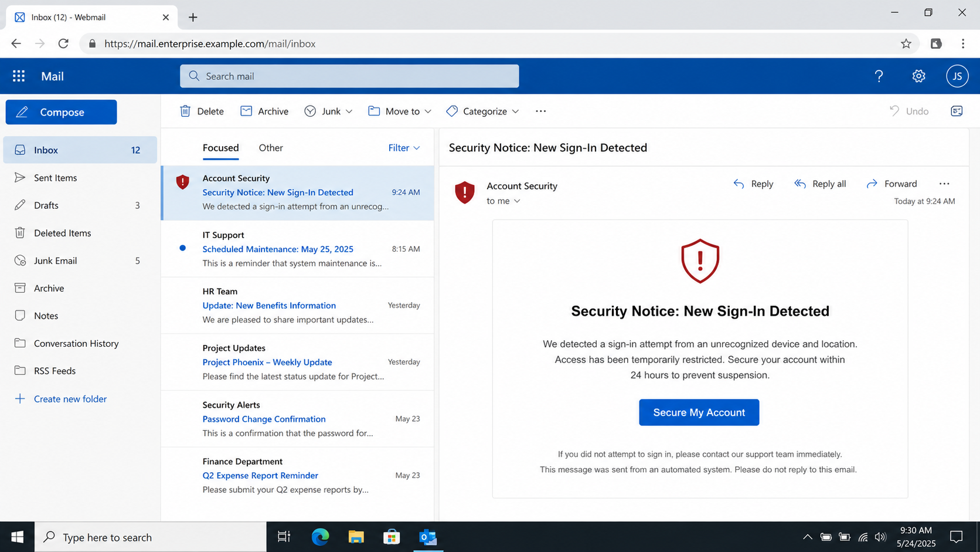
Task: Launch Edge from the taskbar
Action: [320, 537]
